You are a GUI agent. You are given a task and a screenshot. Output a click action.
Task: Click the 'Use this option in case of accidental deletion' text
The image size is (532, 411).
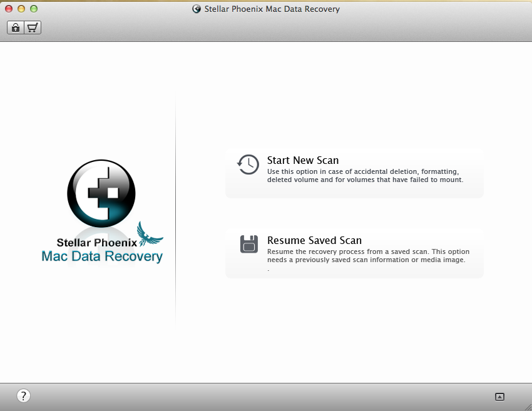pos(365,176)
